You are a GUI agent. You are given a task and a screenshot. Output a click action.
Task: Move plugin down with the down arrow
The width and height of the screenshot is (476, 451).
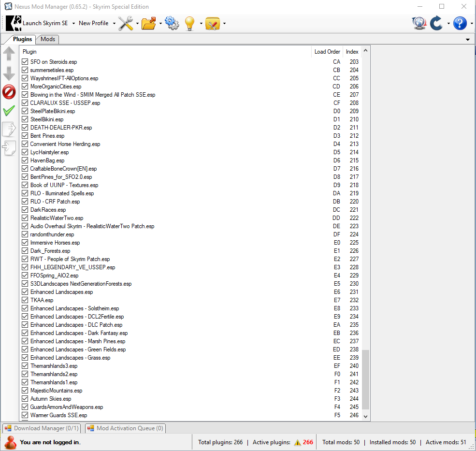coord(9,73)
